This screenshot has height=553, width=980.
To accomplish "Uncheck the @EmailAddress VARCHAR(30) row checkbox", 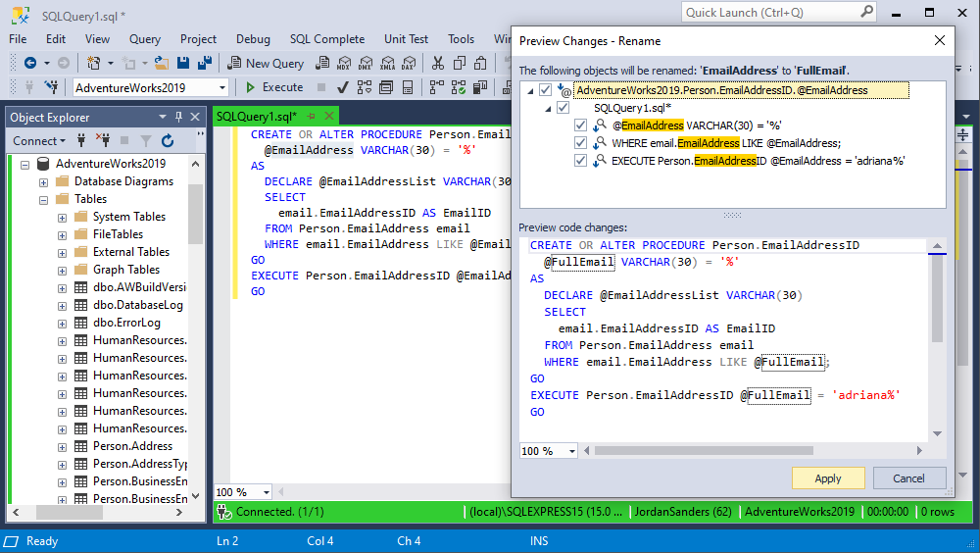I will [x=580, y=126].
